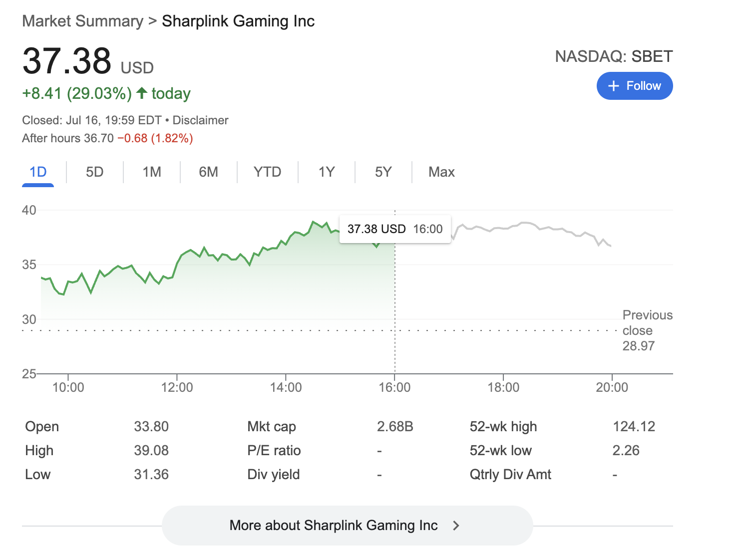The image size is (742, 560).
Task: Click the Market Summary breadcrumb
Action: point(82,21)
